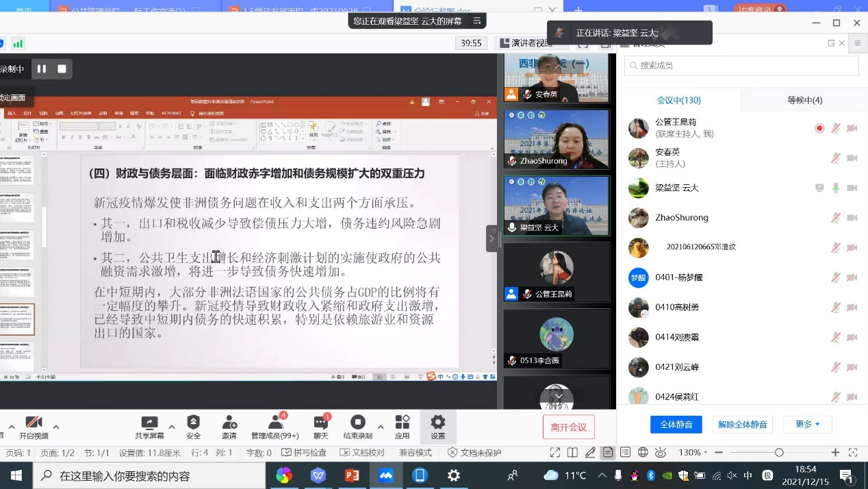Enable eye-protection mode in document status bar
The height and width of the screenshot is (489, 868).
[660, 452]
